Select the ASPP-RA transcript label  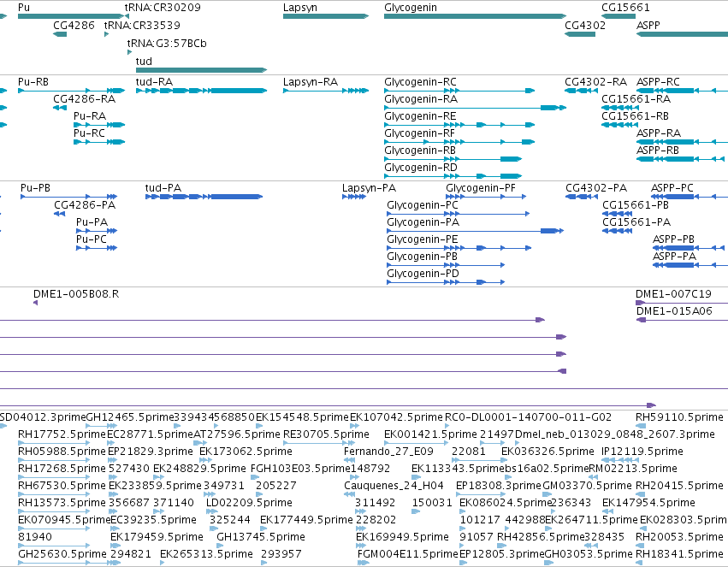[x=659, y=133]
